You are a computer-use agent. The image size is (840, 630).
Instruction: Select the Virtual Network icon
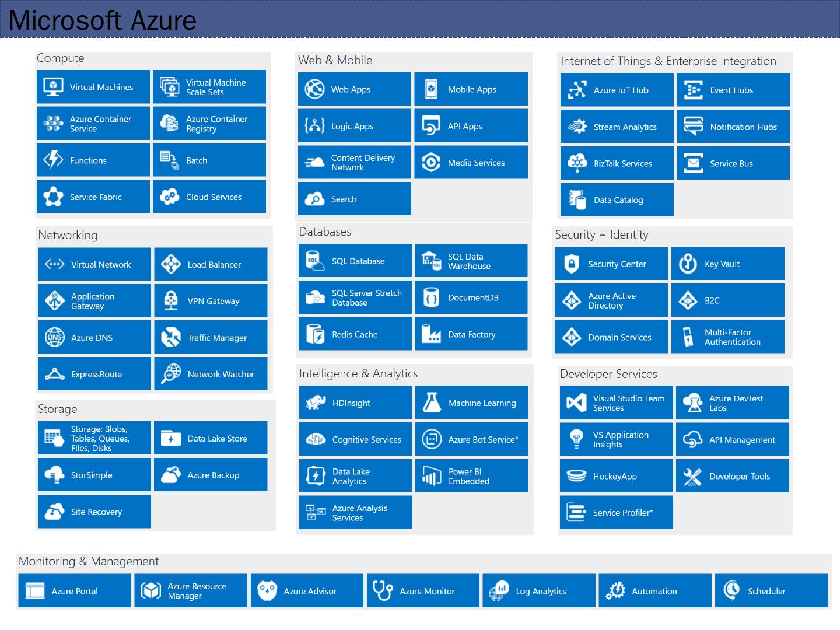(x=55, y=264)
